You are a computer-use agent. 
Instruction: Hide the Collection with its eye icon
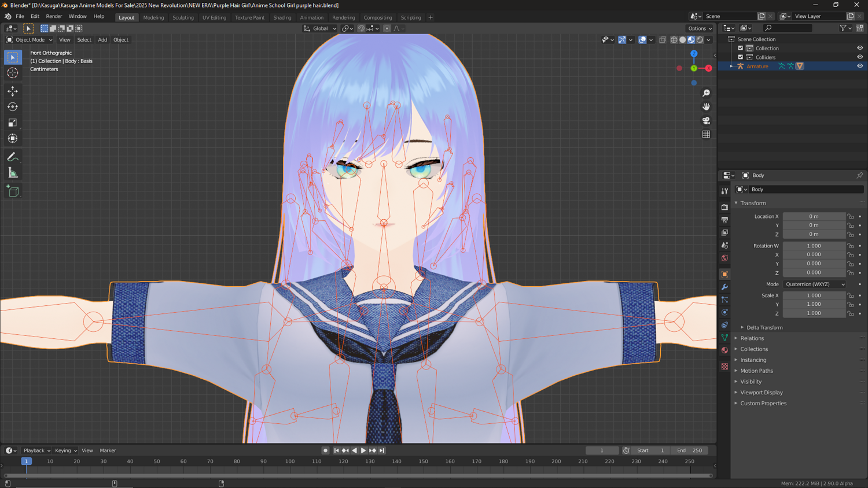point(860,48)
